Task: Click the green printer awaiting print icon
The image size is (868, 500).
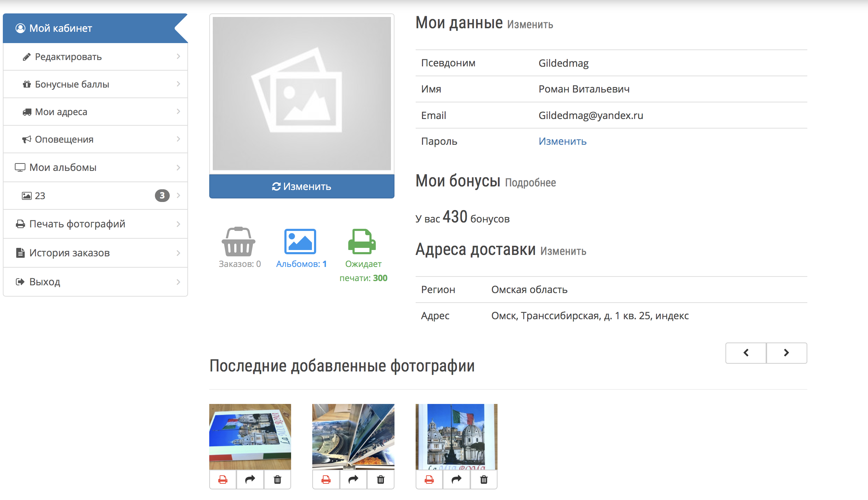Action: click(362, 242)
